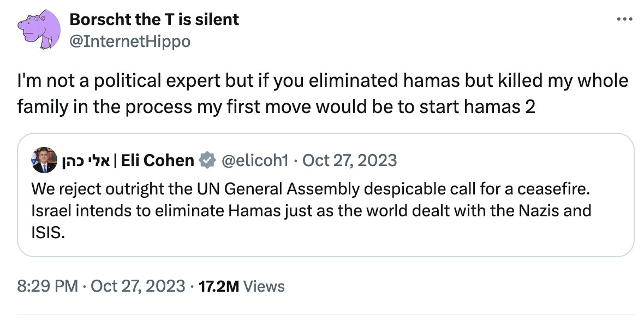Click the "Israel intends to eliminate Hamas" line
The width and height of the screenshot is (644, 319).
[x=311, y=210]
